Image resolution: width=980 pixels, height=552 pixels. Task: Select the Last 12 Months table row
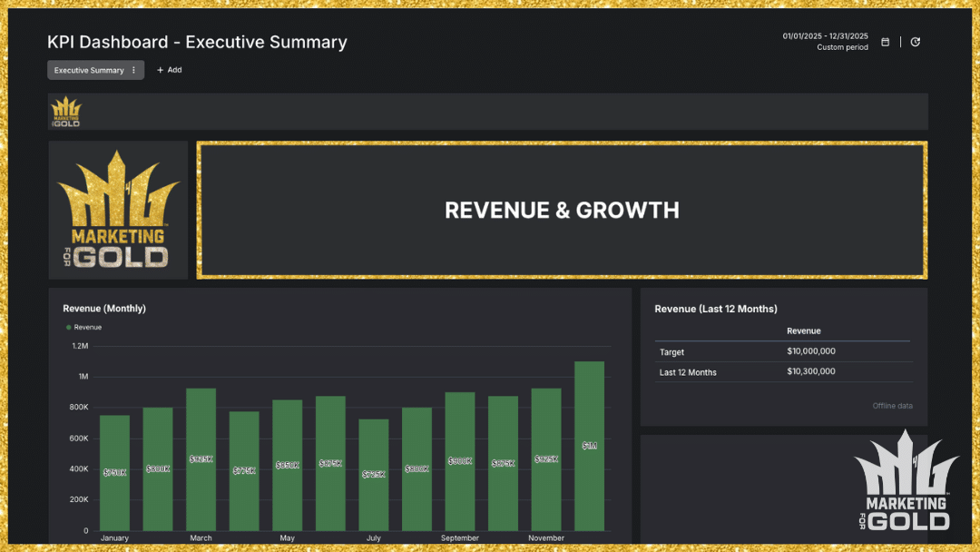(781, 372)
